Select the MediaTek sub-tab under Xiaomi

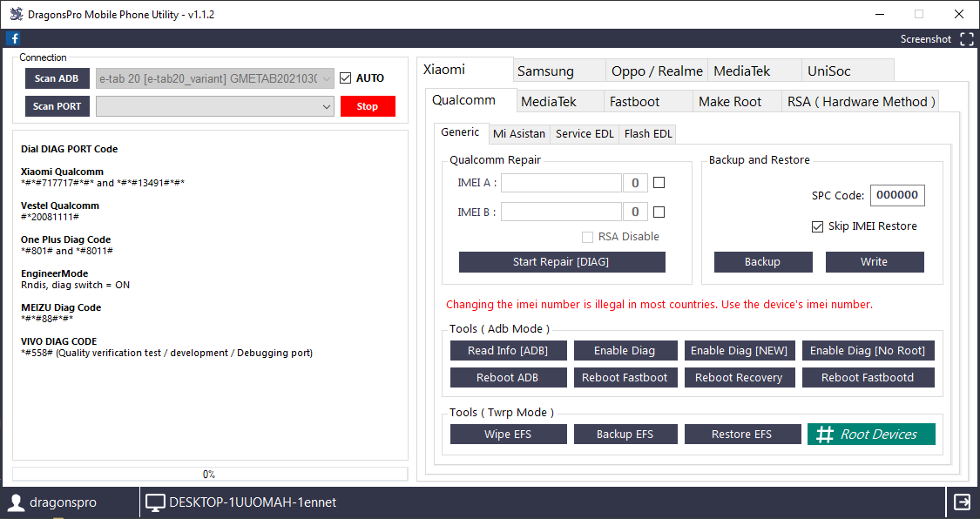point(560,102)
